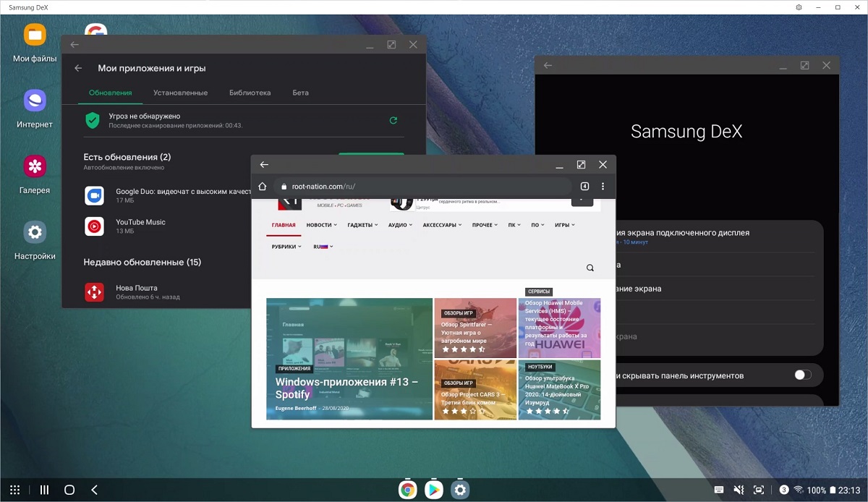Expand АКСЕССУАРЫ dropdown menu
Image resolution: width=868 pixels, height=502 pixels.
[x=442, y=225]
